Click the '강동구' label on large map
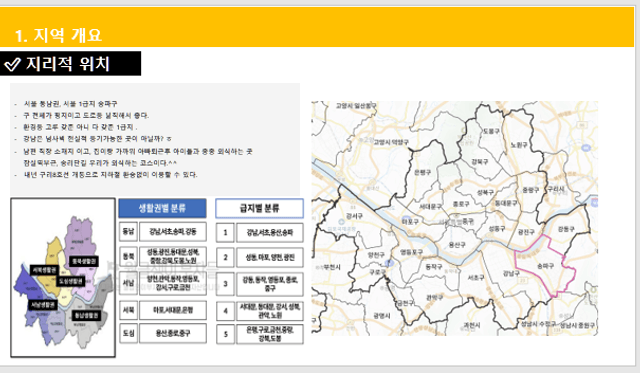This screenshot has width=640, height=373. (x=567, y=229)
